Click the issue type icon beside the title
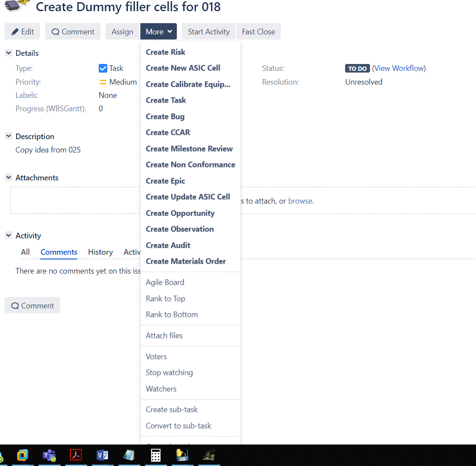The width and height of the screenshot is (476, 466). [x=15, y=7]
